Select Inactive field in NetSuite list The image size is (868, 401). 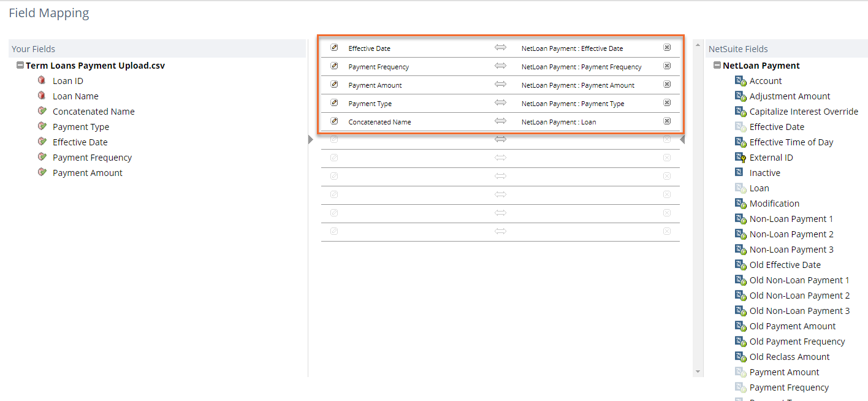click(x=764, y=173)
